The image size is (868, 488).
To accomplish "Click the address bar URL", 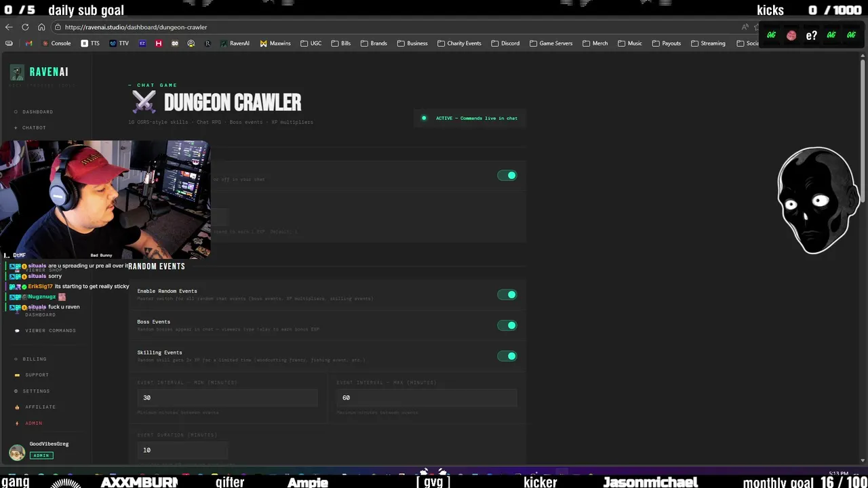I will pyautogui.click(x=136, y=27).
